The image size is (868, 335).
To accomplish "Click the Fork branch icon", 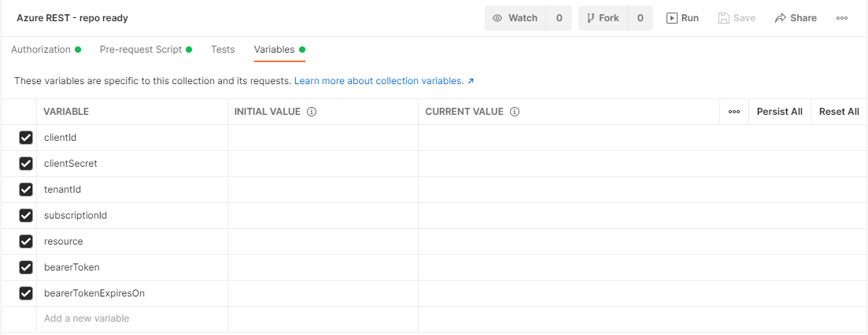I will [590, 18].
